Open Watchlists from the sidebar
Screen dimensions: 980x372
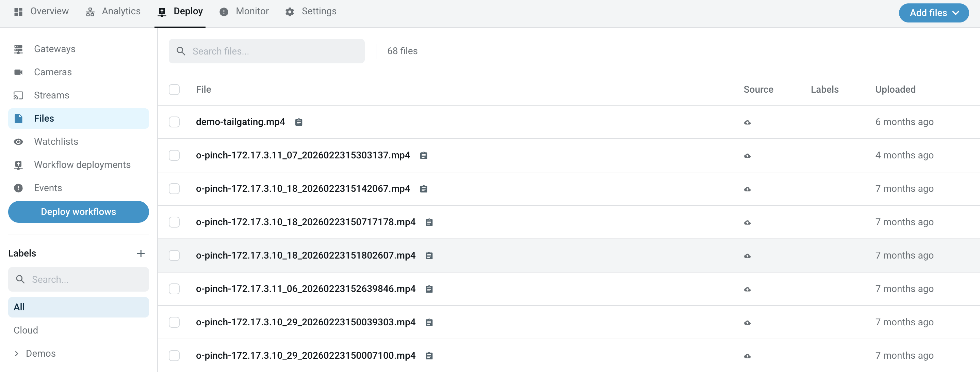78,142
